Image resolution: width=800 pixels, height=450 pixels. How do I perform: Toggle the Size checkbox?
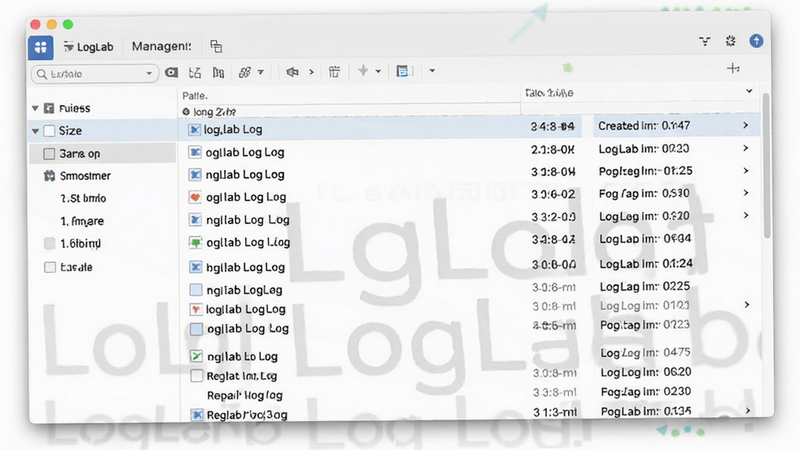pos(49,131)
